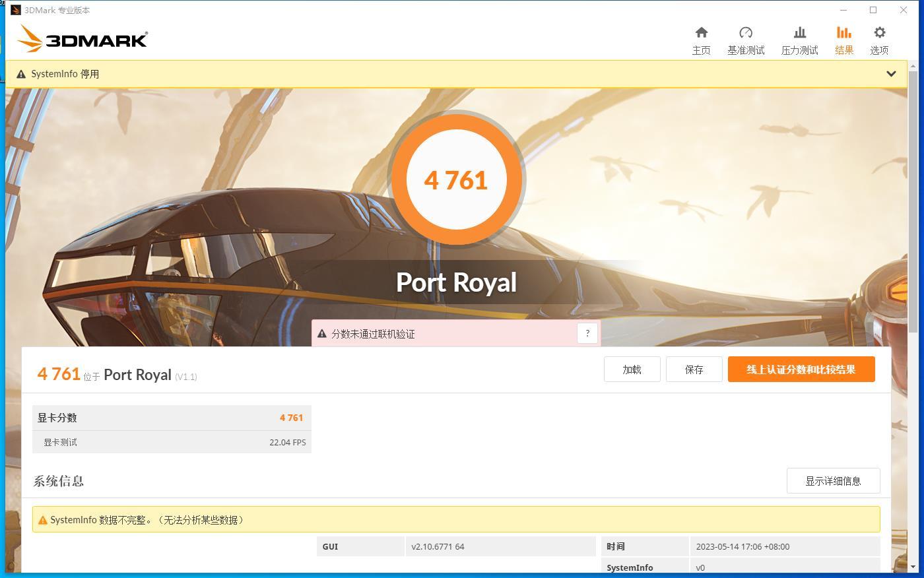This screenshot has width=924, height=578.
Task: Show details with 显示详细信息 button
Action: (833, 481)
